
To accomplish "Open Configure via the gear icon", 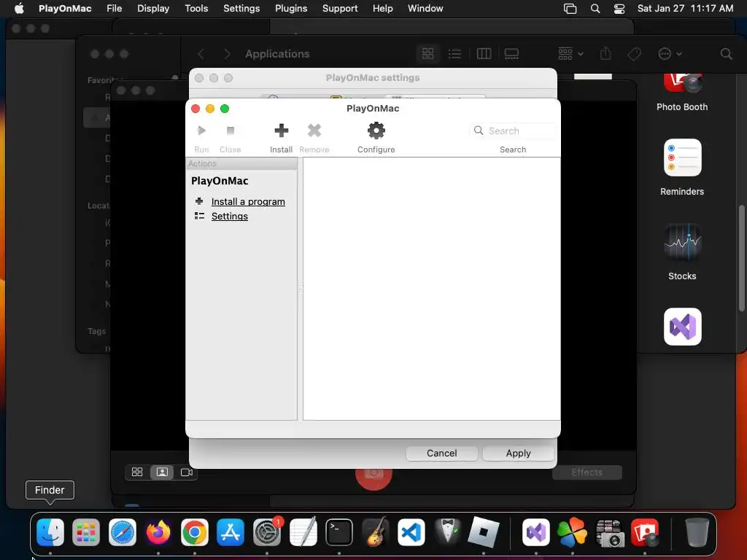I will (x=376, y=131).
